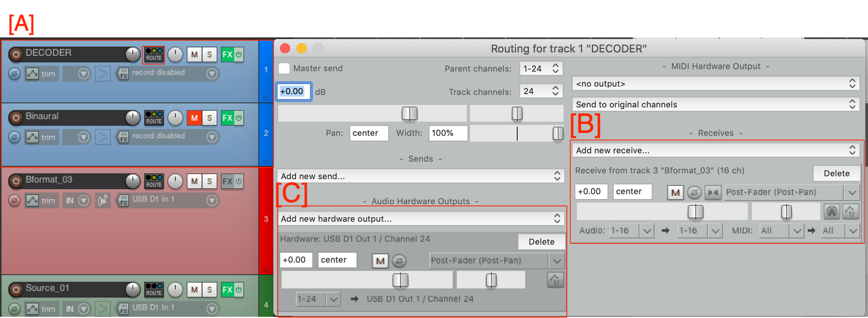The height and width of the screenshot is (318, 868).
Task: Delete the USB D1 Out hardware output
Action: click(541, 242)
